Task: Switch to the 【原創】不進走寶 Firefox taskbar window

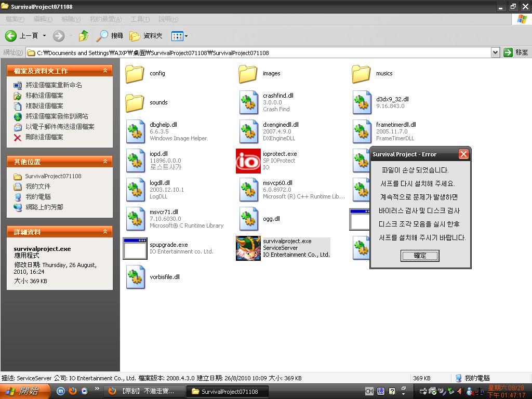Action: pyautogui.click(x=144, y=392)
